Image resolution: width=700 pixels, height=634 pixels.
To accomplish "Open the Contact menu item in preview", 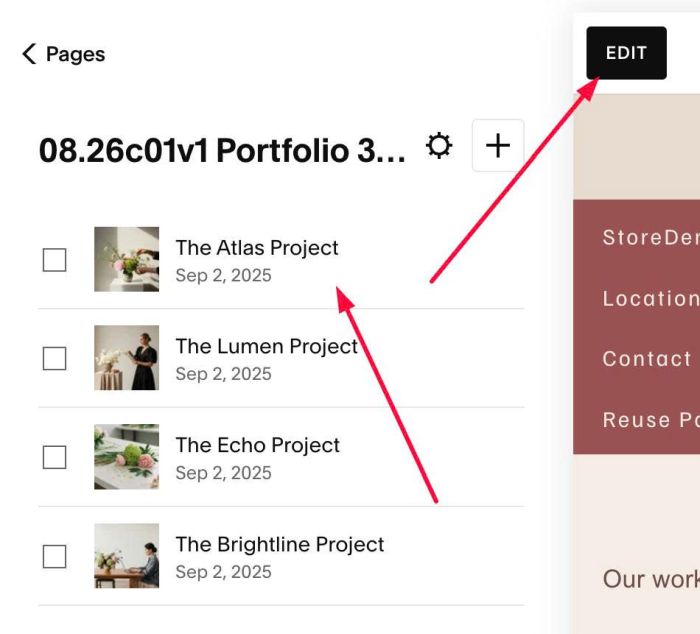I will pyautogui.click(x=647, y=359).
